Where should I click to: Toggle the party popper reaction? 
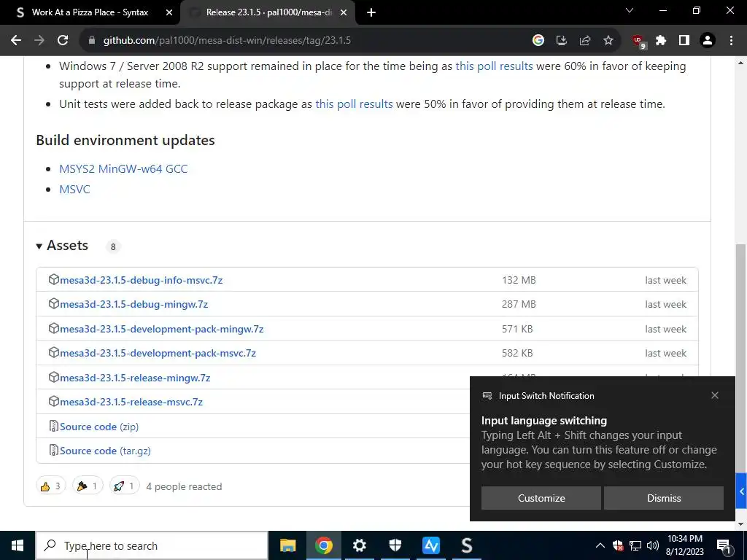[88, 486]
